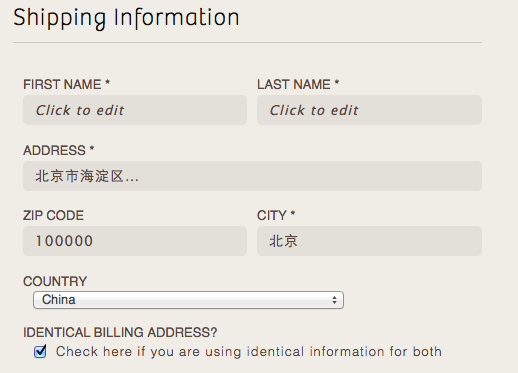
Task: Click the CITY label
Action: click(x=272, y=215)
